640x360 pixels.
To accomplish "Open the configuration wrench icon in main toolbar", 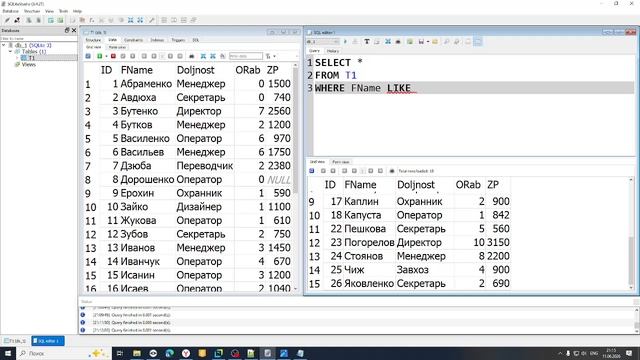I will [x=151, y=20].
